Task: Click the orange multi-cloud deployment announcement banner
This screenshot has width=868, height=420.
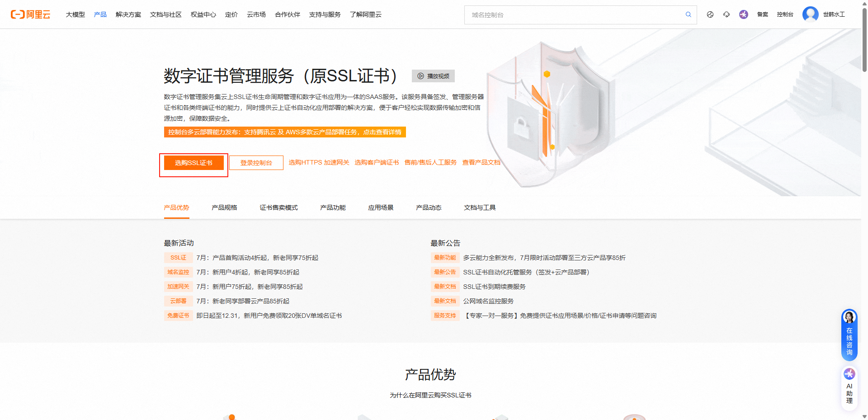Action: point(285,132)
